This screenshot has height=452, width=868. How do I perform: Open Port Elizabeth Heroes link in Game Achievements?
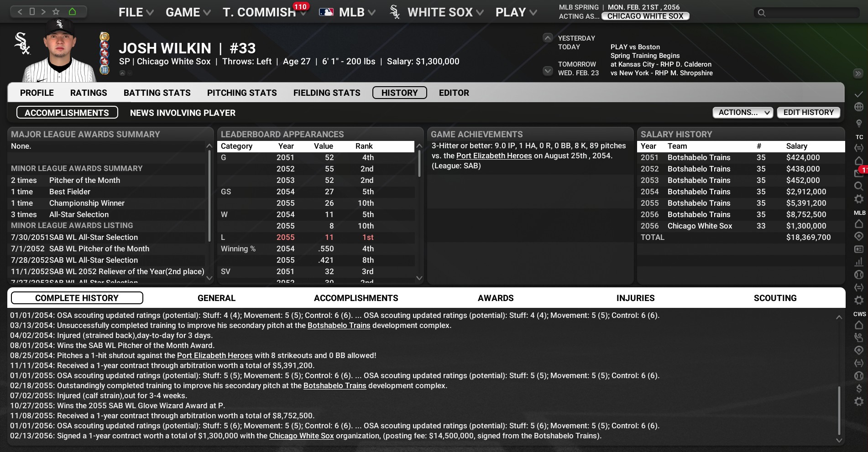pyautogui.click(x=494, y=156)
